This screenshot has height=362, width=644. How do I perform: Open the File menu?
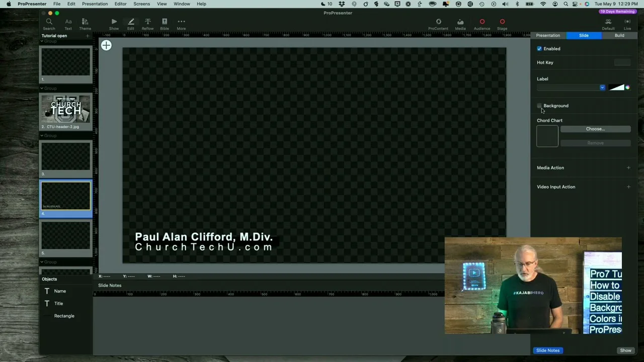pos(57,4)
